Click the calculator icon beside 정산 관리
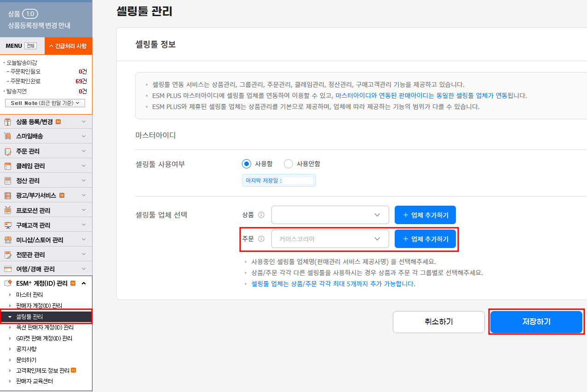The image size is (587, 392). [x=7, y=181]
